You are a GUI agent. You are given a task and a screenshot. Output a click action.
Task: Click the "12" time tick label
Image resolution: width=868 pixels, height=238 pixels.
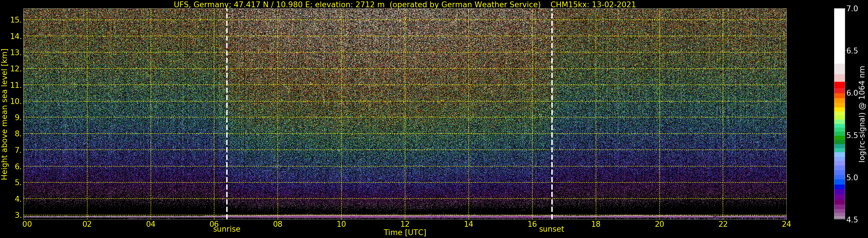[x=405, y=224]
